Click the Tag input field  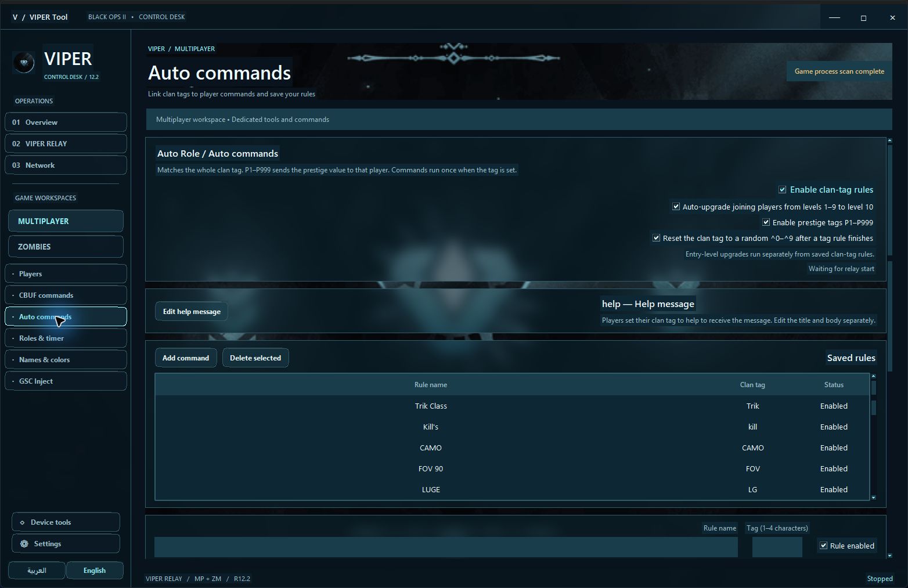click(x=777, y=547)
